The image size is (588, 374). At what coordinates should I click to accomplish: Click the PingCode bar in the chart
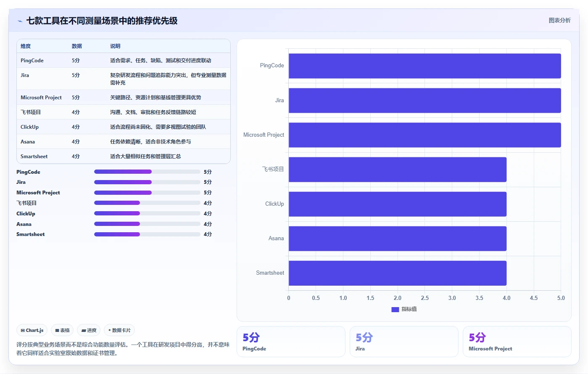point(425,66)
